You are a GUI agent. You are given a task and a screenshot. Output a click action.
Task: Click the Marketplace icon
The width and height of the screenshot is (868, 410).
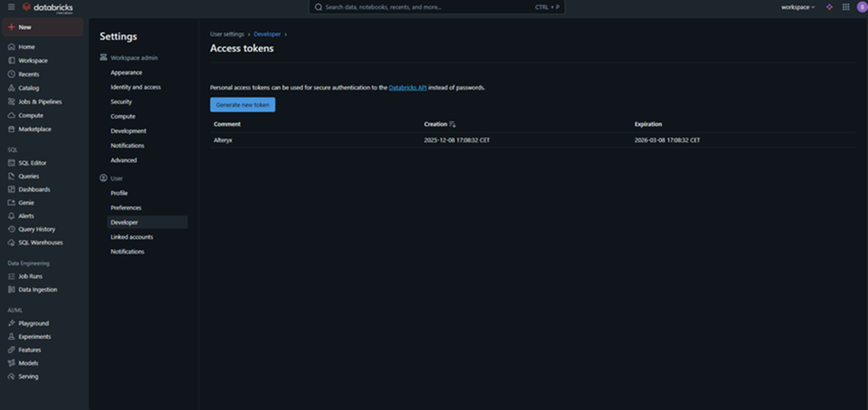pyautogui.click(x=11, y=129)
